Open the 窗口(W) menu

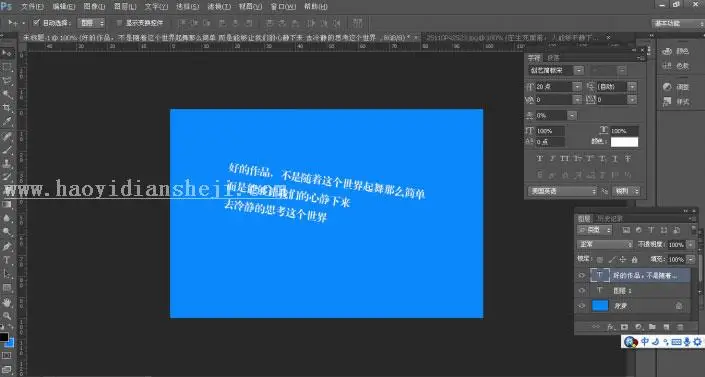(283, 7)
